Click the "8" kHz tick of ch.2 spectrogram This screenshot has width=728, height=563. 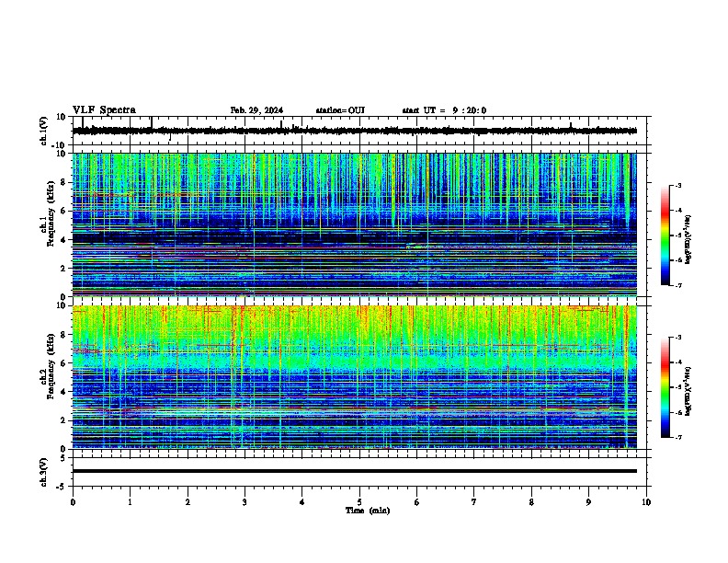64,335
